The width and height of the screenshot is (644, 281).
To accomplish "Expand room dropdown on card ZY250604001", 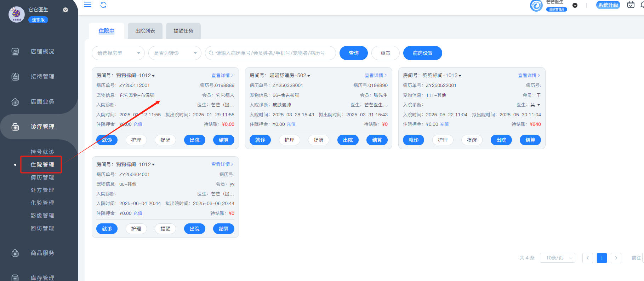I will point(153,165).
